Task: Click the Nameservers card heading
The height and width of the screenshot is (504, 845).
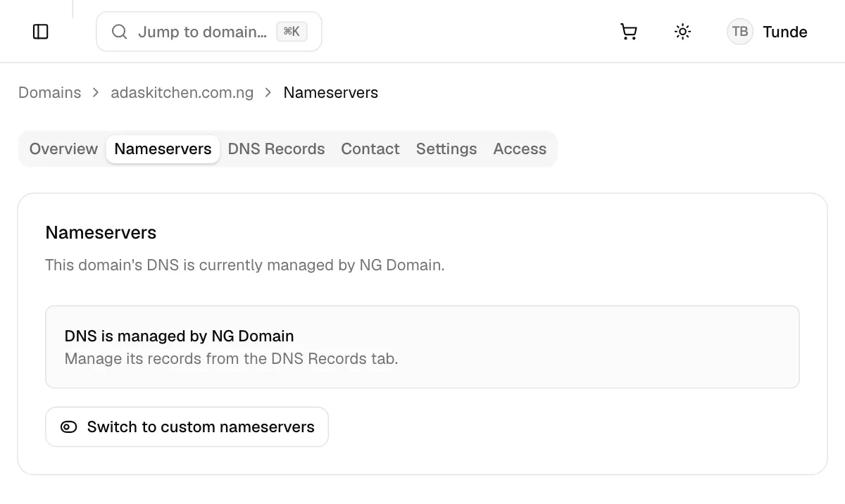Action: 101,233
